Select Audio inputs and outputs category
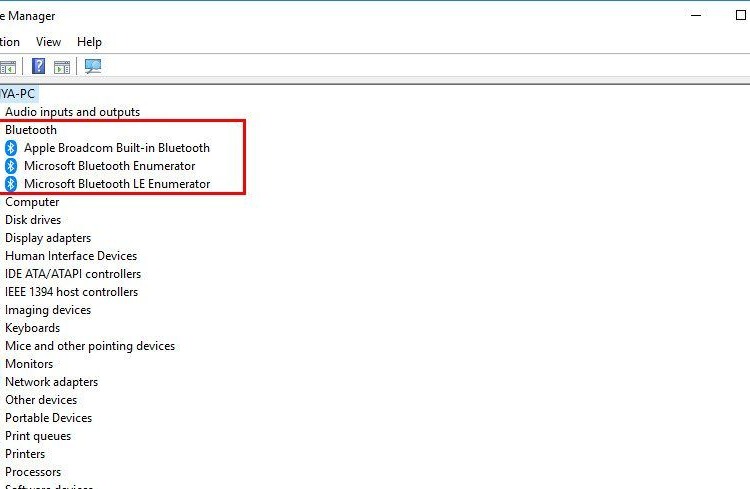The height and width of the screenshot is (489, 750). click(72, 112)
